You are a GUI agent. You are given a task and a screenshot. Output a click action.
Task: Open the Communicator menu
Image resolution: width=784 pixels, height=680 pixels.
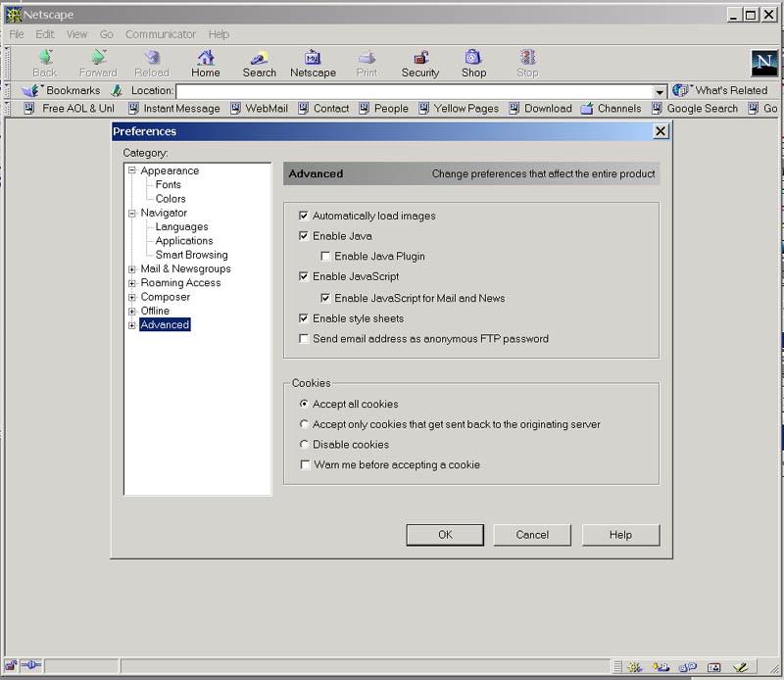click(161, 34)
